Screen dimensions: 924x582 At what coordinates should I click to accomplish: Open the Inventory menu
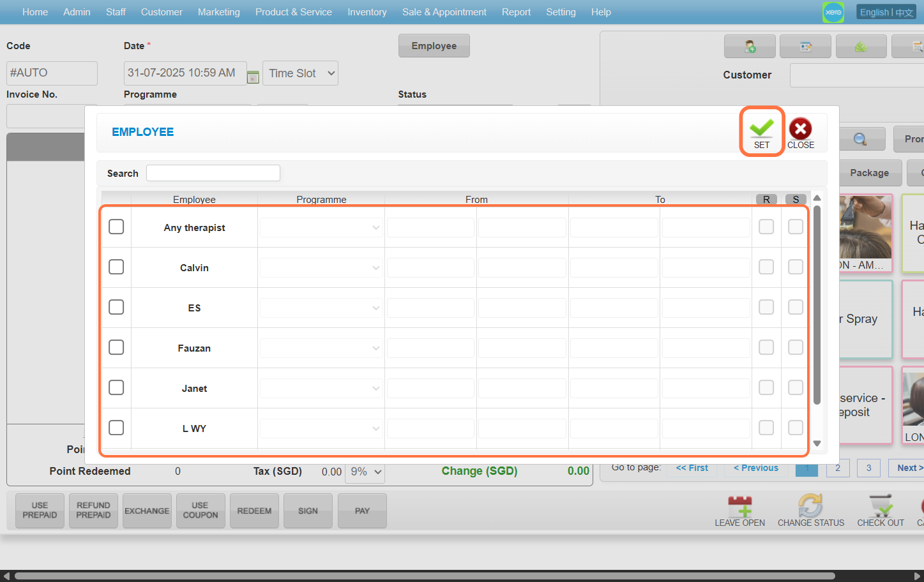point(367,12)
